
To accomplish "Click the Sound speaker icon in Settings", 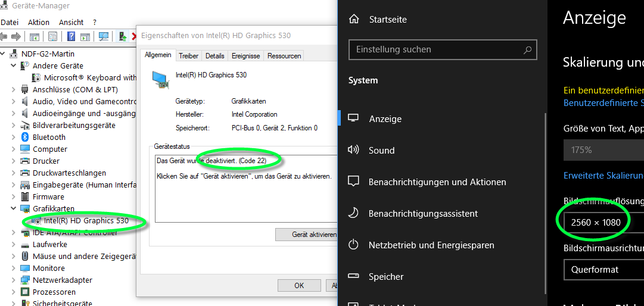I will pyautogui.click(x=353, y=149).
